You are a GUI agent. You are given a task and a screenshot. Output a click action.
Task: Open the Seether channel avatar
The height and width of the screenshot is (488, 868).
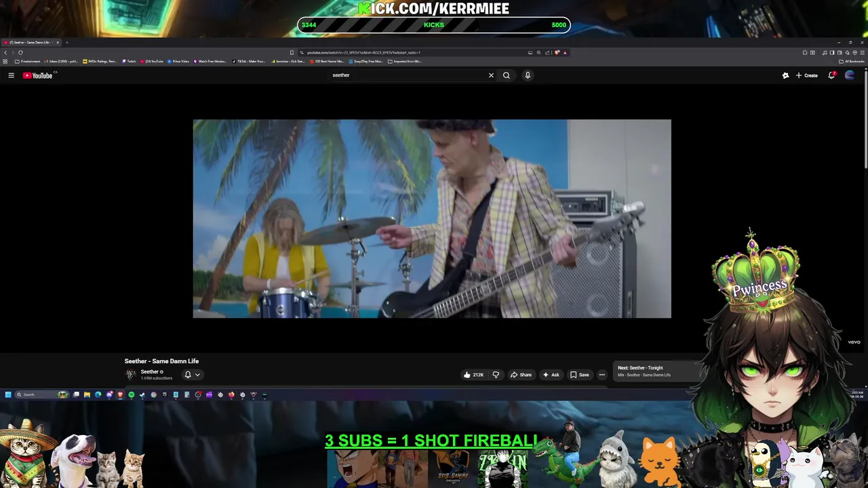click(x=130, y=374)
